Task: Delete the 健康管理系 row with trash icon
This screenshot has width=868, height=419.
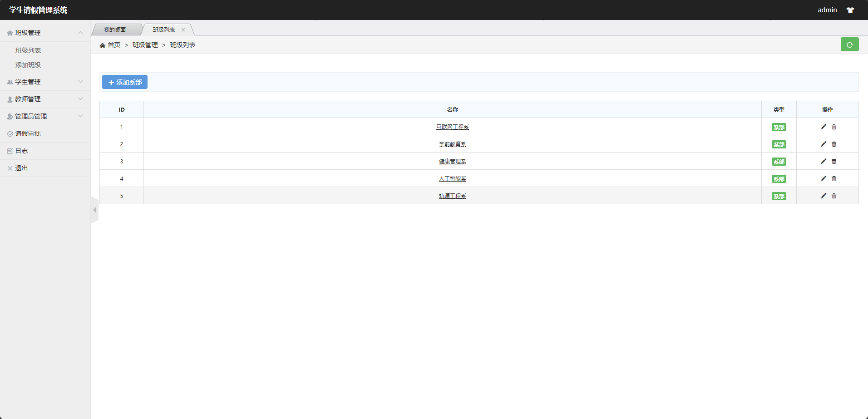Action: [834, 162]
